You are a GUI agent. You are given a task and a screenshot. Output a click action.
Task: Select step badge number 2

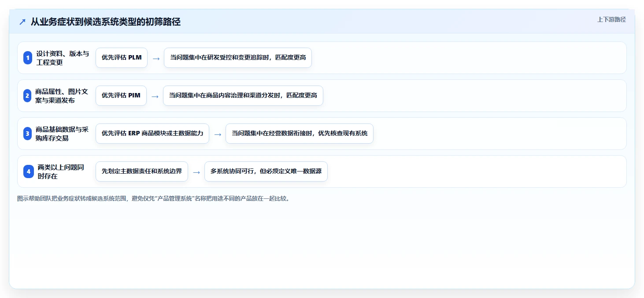[27, 96]
